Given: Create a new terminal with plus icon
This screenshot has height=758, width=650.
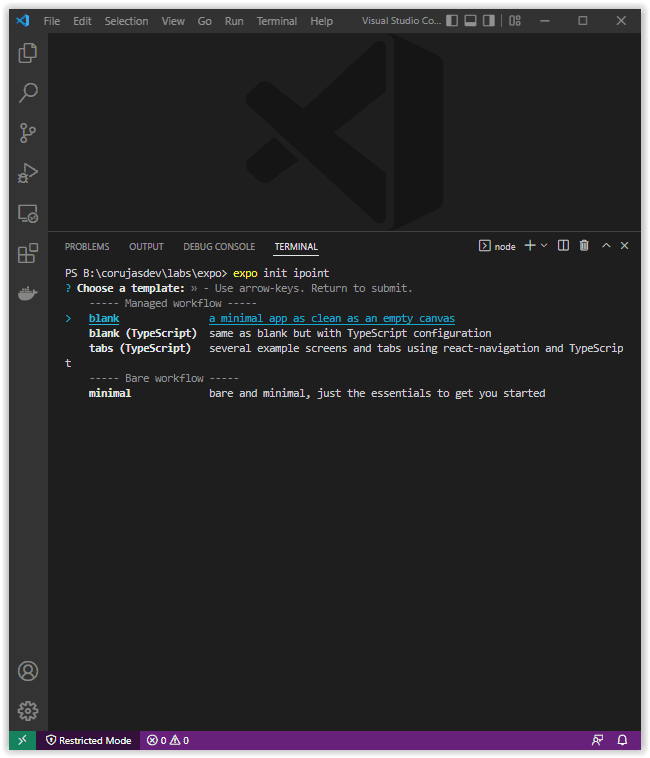Looking at the screenshot, I should click(530, 246).
